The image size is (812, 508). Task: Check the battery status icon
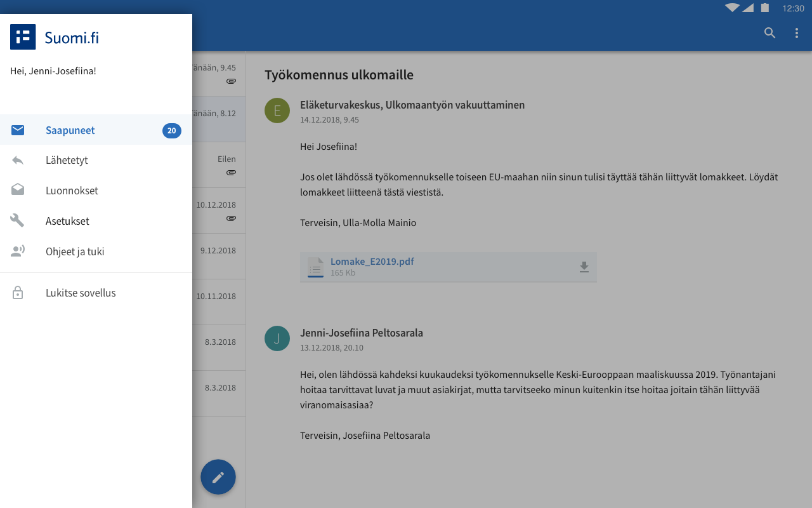(765, 8)
